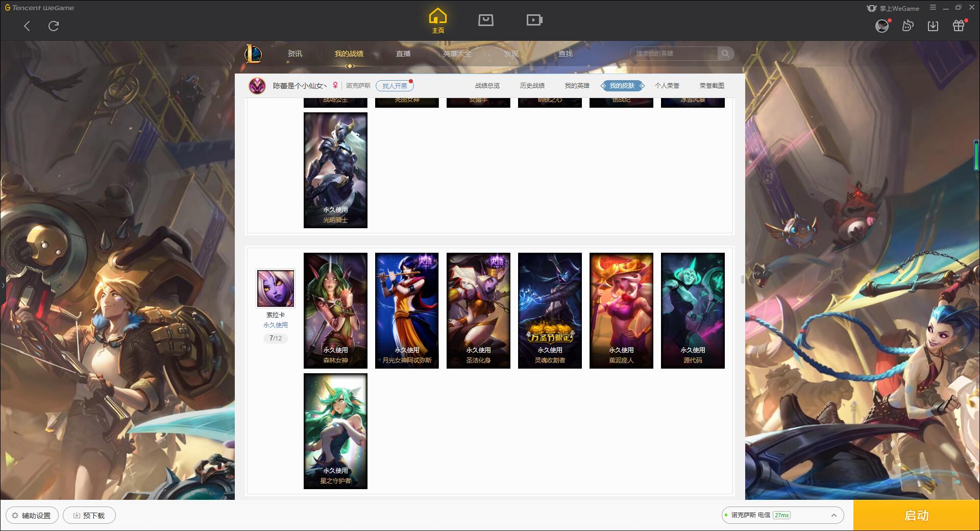This screenshot has width=980, height=531.
Task: Click the 预下载 pre-download button
Action: pyautogui.click(x=89, y=515)
